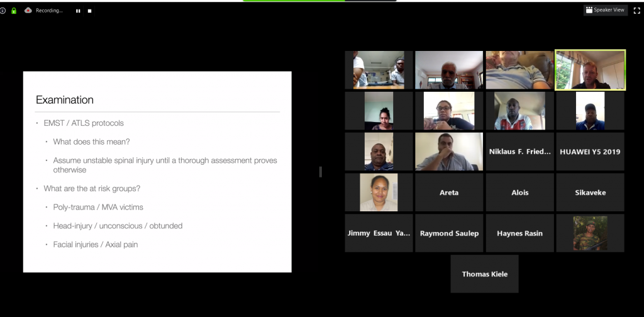Select Haynes Rasin participant tile
Viewport: 644px width, 317px height.
[x=519, y=233]
